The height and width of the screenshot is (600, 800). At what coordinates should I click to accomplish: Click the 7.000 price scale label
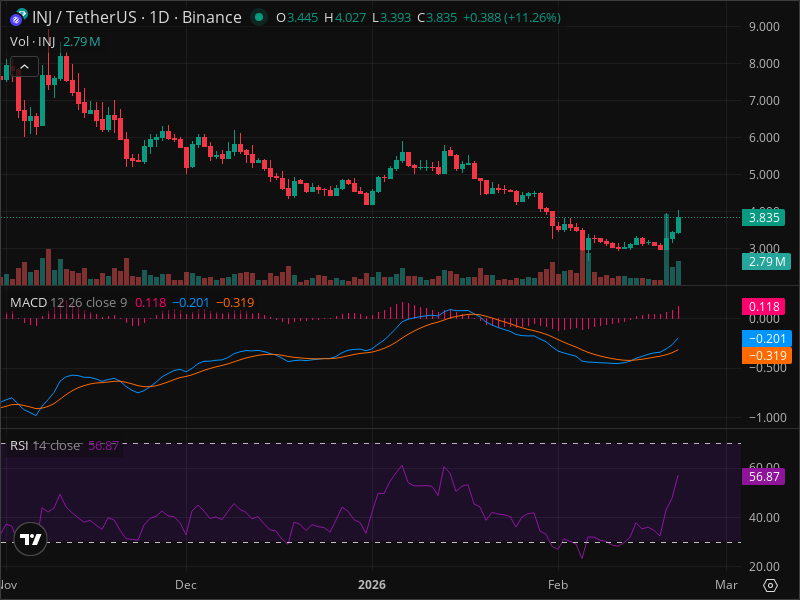(764, 101)
